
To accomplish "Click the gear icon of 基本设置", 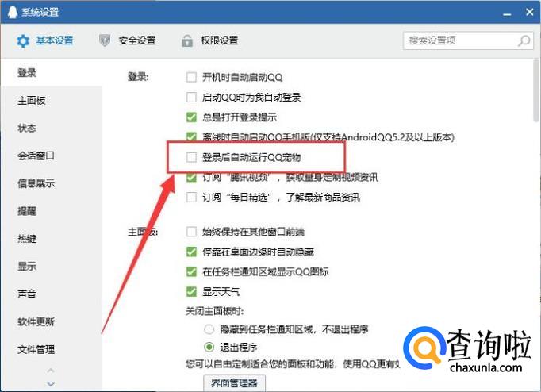I will pyautogui.click(x=23, y=41).
